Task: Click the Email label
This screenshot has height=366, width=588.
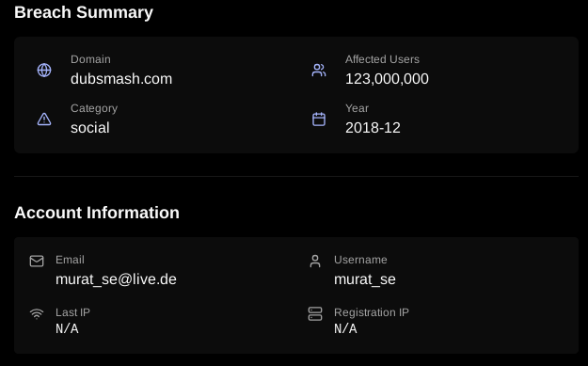Action: (70, 260)
